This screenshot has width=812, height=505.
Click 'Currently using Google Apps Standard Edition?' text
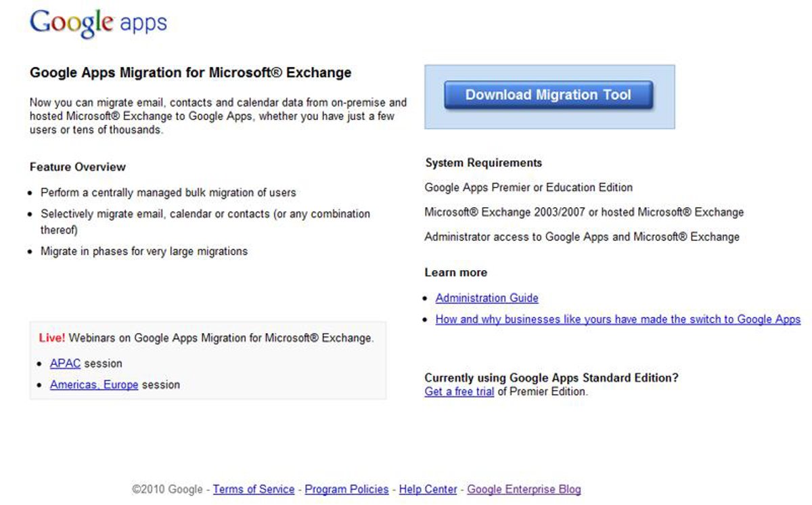[551, 378]
